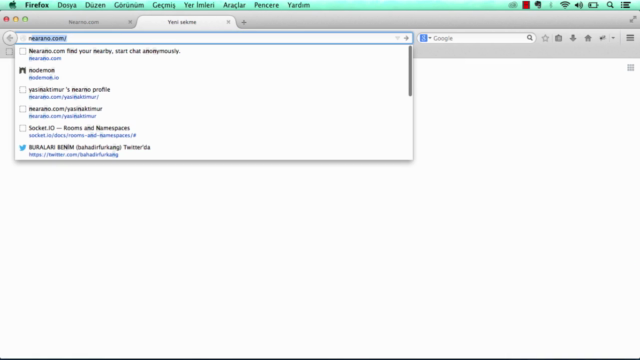Click the autocomplete list scrollbar
Image resolution: width=640 pixels, height=360 pixels.
point(410,71)
